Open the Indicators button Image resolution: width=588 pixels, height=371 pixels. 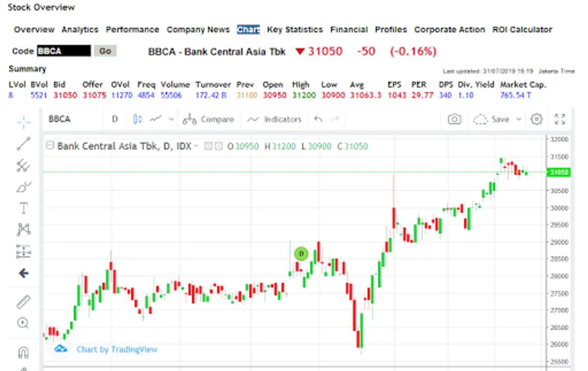pyautogui.click(x=274, y=119)
